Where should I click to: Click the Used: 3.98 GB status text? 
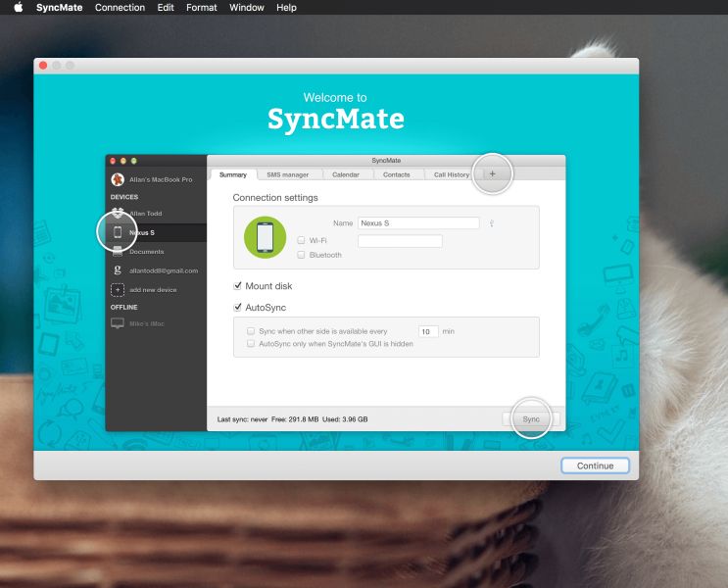[345, 419]
